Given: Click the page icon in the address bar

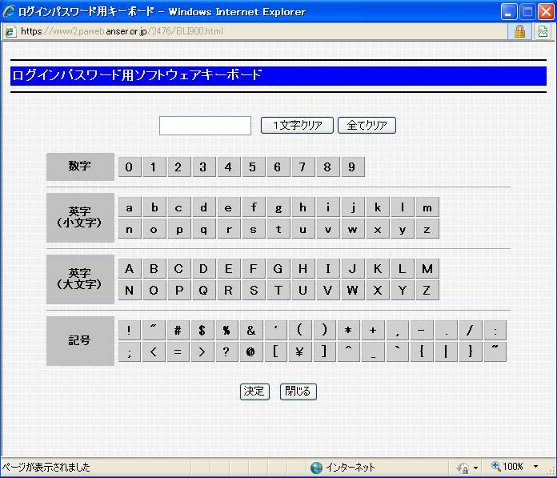Looking at the screenshot, I should coord(10,32).
